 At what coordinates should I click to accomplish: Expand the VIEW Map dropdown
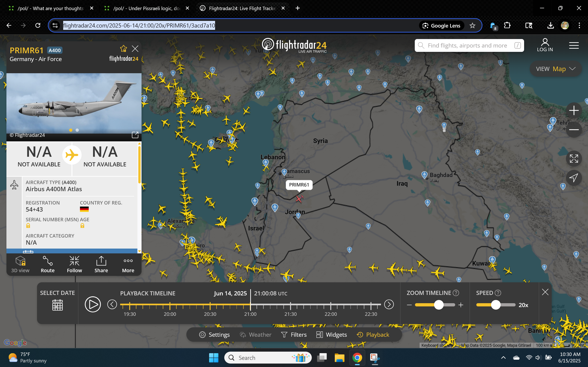(x=556, y=69)
